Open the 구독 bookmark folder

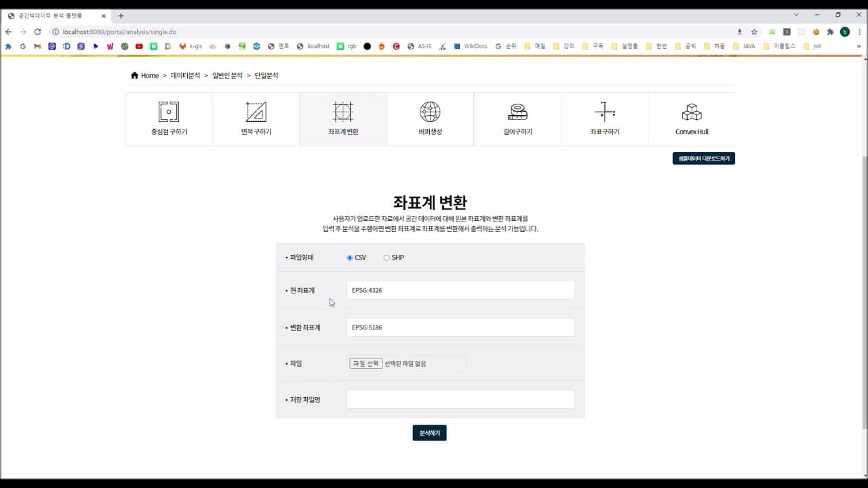(x=593, y=46)
